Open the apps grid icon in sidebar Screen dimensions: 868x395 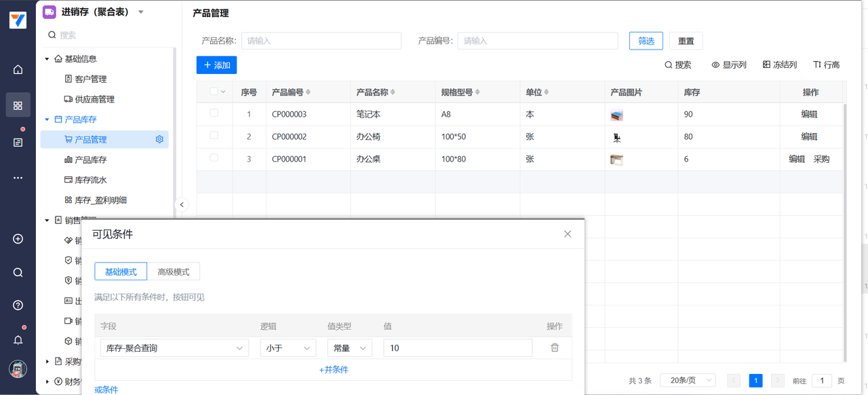[18, 105]
